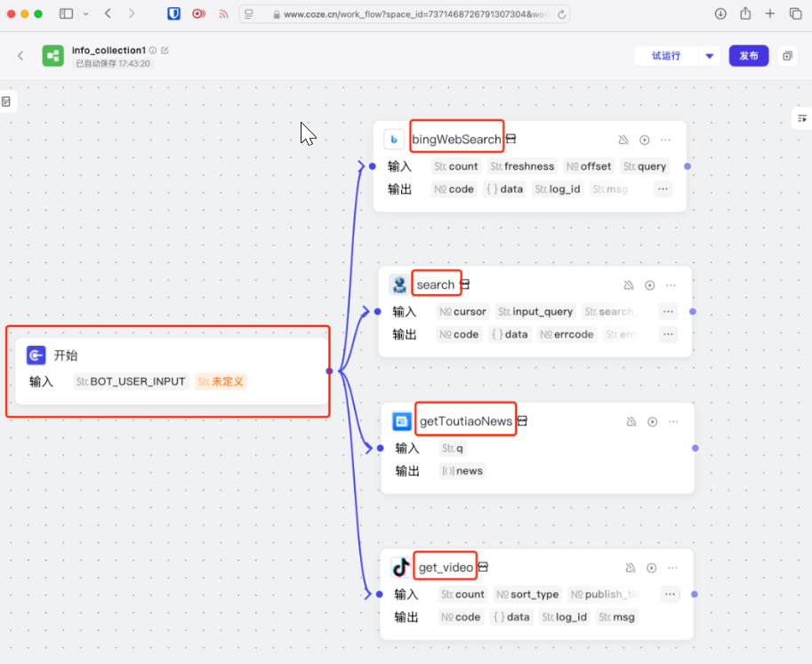Screen dimensions: 812x664
Task: Expand hidden inputs on the get_video node
Action: (670, 594)
